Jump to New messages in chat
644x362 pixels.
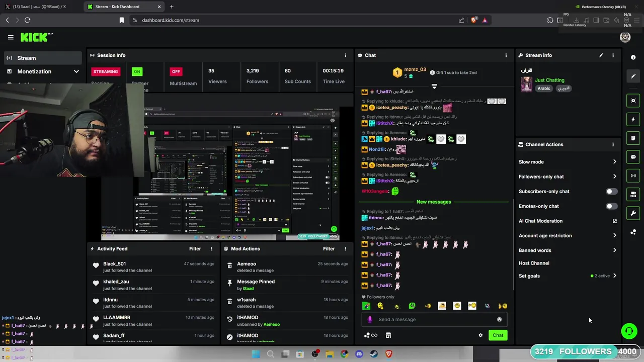(434, 202)
